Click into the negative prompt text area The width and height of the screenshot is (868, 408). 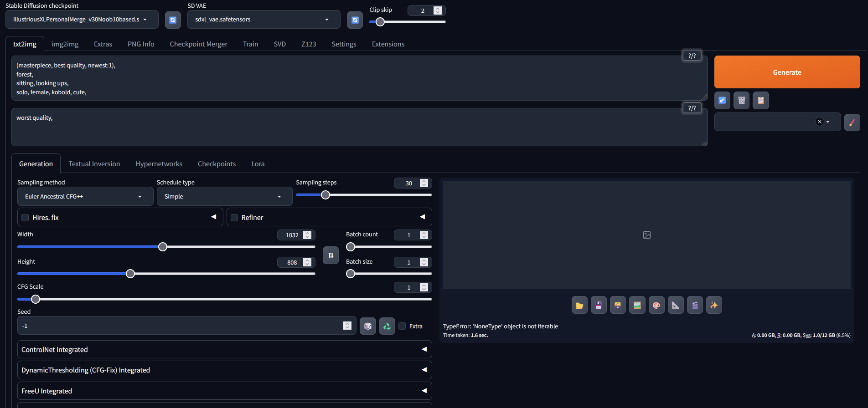click(x=359, y=127)
